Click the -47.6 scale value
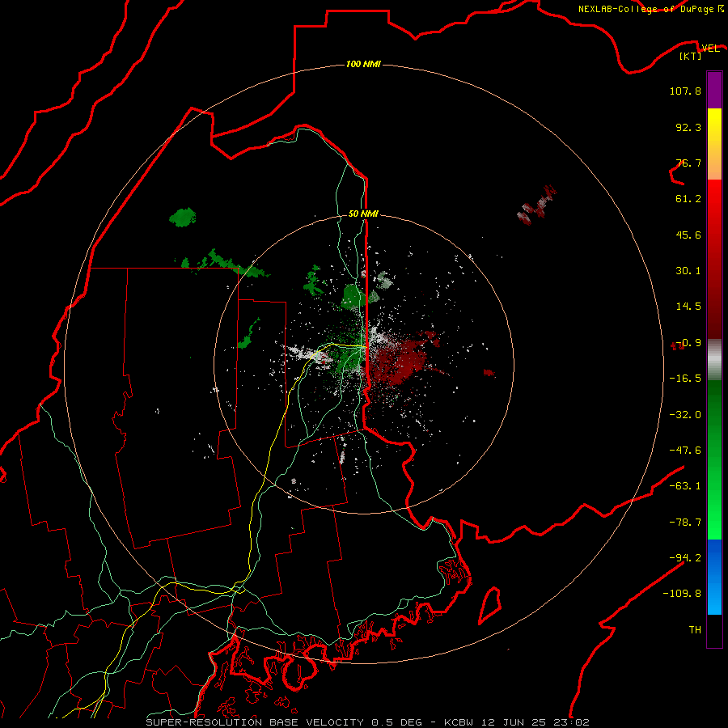Viewport: 728px width, 728px height. coord(685,451)
